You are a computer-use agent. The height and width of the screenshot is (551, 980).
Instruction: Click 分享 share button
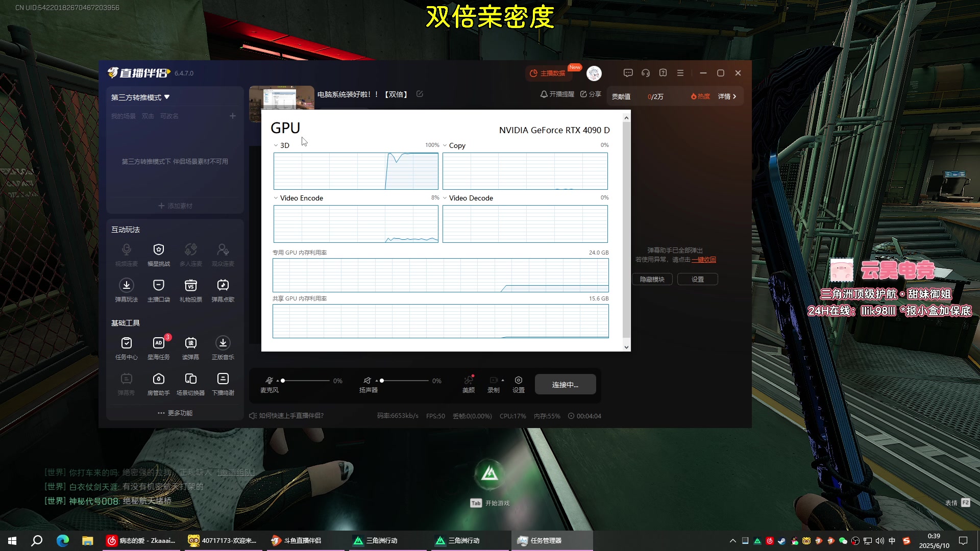point(591,94)
